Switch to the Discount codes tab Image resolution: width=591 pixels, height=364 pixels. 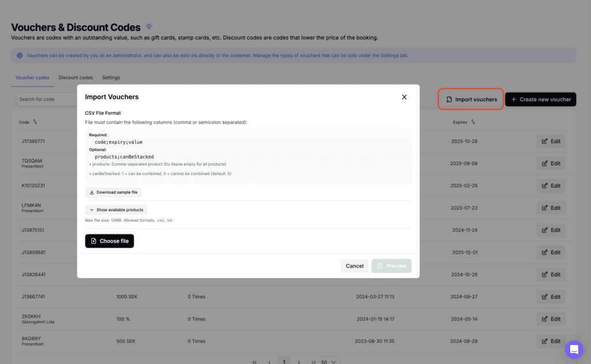pos(76,77)
